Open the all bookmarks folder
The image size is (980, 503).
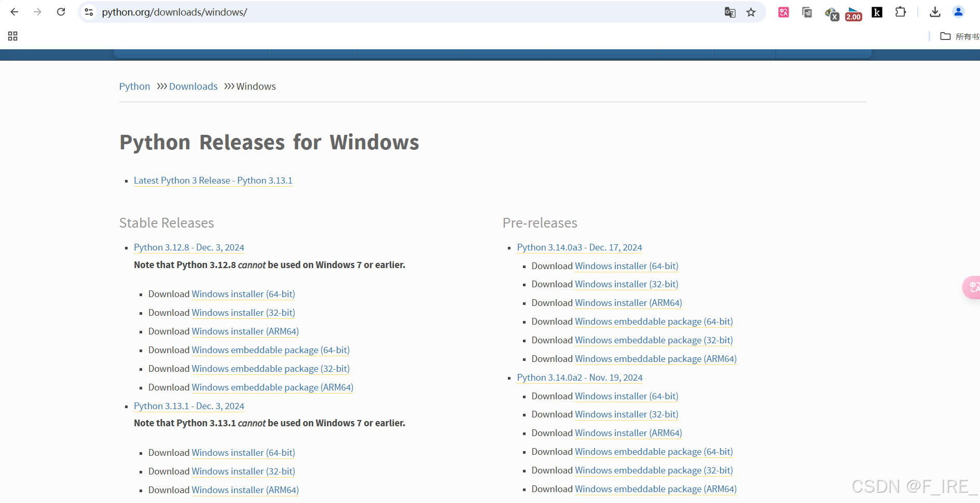(x=960, y=36)
